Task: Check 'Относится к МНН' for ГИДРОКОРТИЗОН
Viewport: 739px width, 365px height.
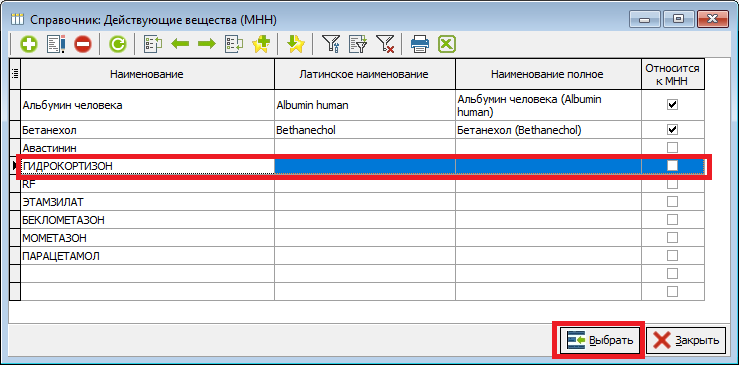Action: coord(673,166)
